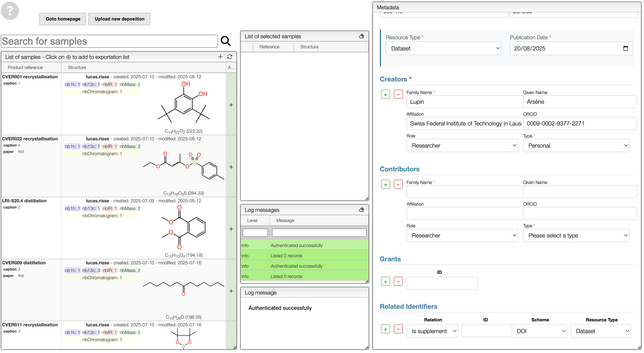Click the Goto homepage button
Image resolution: width=644 pixels, height=353 pixels.
click(63, 19)
